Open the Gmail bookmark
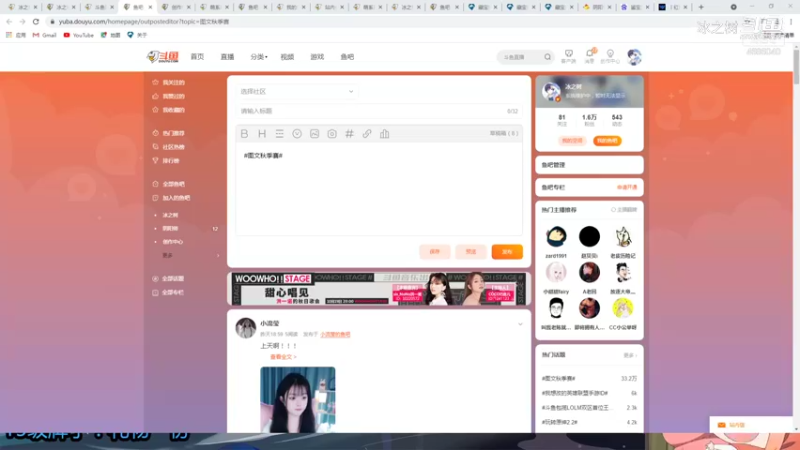Image resolution: width=800 pixels, height=450 pixels. (x=44, y=35)
